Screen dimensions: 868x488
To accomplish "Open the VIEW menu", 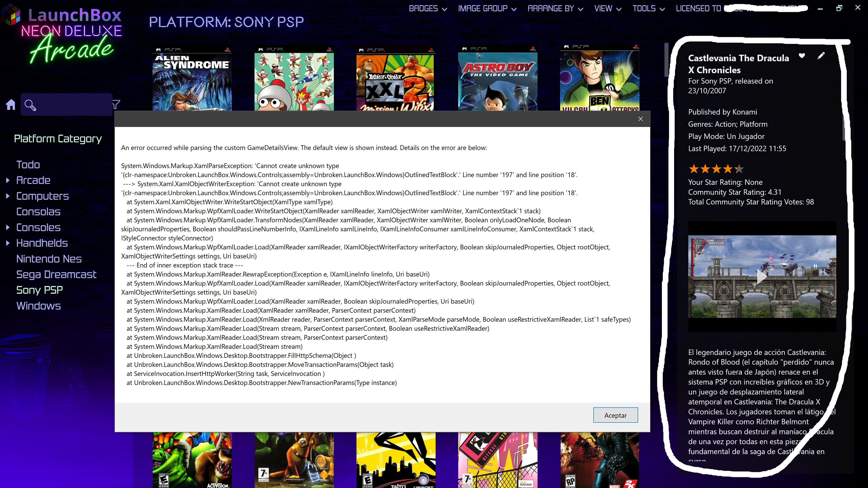I will click(608, 8).
